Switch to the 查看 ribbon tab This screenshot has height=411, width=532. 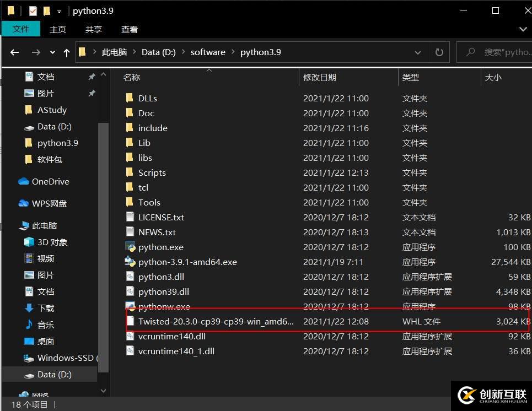129,30
